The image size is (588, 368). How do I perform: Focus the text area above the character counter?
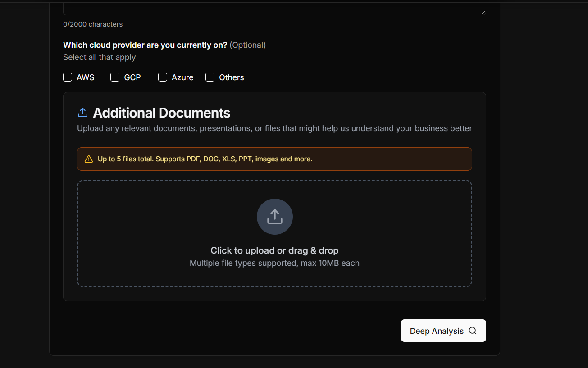(274, 8)
